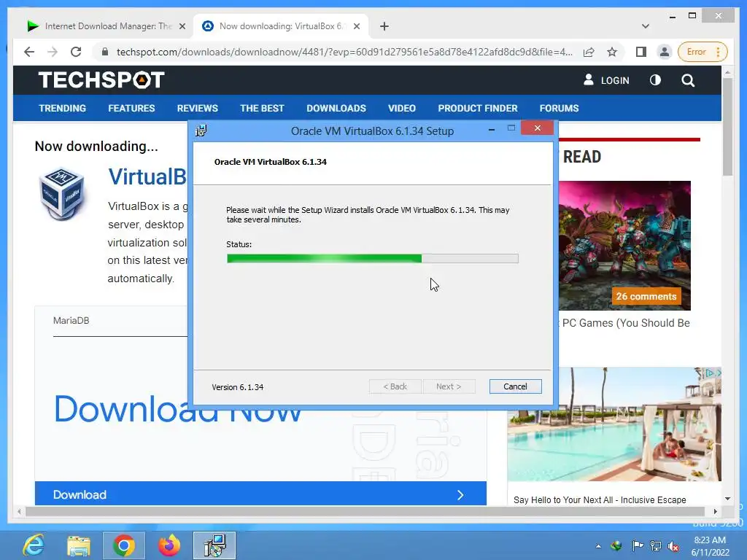The height and width of the screenshot is (560, 747).
Task: Click the disabled Next button in Setup
Action: point(449,386)
